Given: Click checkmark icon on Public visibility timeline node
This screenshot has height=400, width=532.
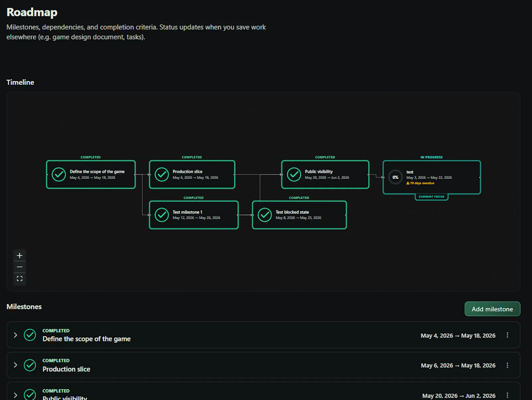Looking at the screenshot, I should point(294,174).
